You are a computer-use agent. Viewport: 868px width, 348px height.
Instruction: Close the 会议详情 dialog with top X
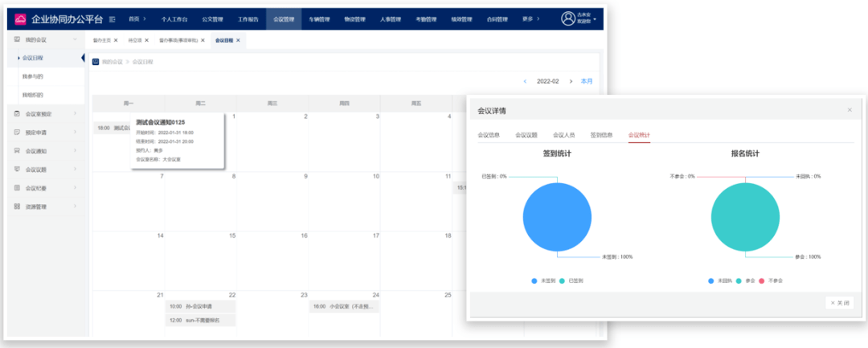click(x=850, y=110)
